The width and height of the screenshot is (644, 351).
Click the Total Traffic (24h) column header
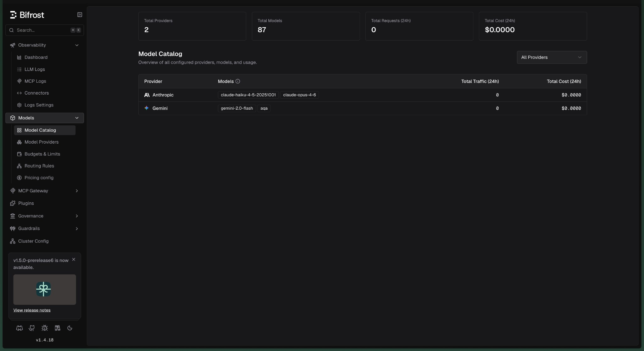coord(480,81)
